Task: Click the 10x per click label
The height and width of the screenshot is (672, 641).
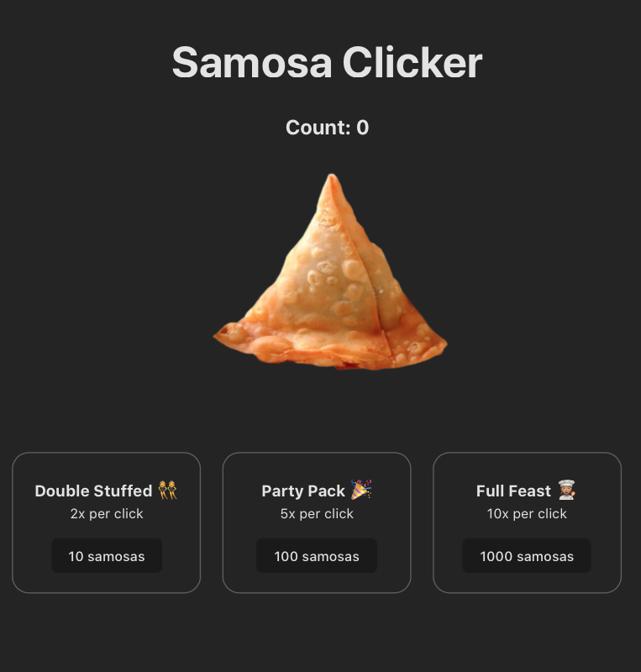Action: (527, 514)
